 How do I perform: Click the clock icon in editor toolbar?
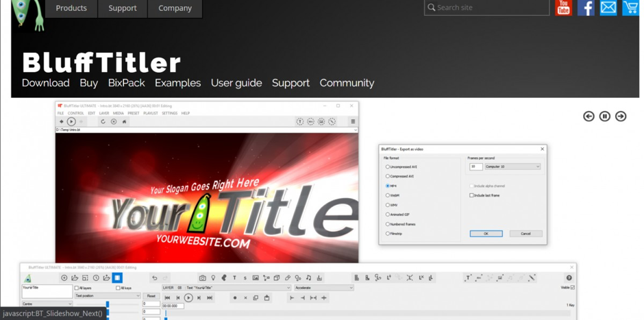[x=96, y=278]
